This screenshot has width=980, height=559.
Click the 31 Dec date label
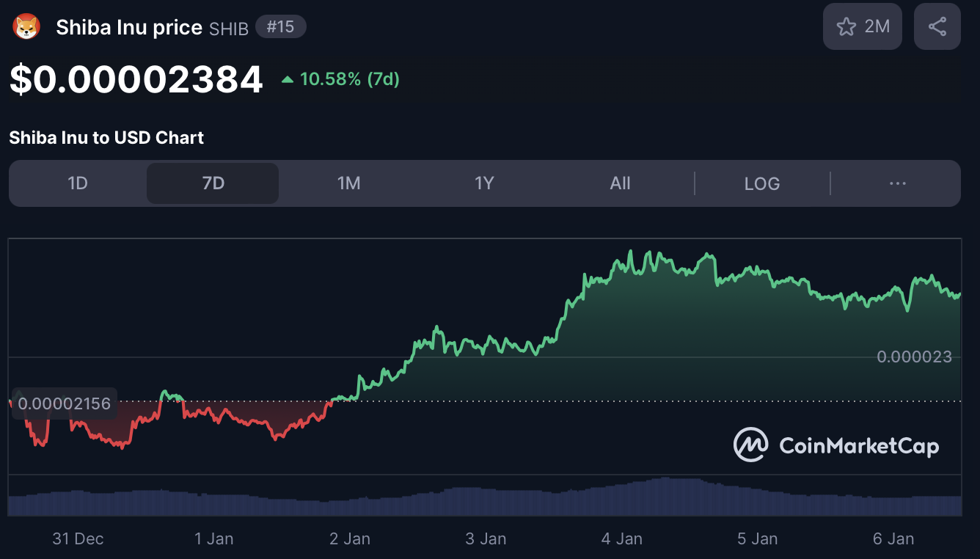pos(78,538)
